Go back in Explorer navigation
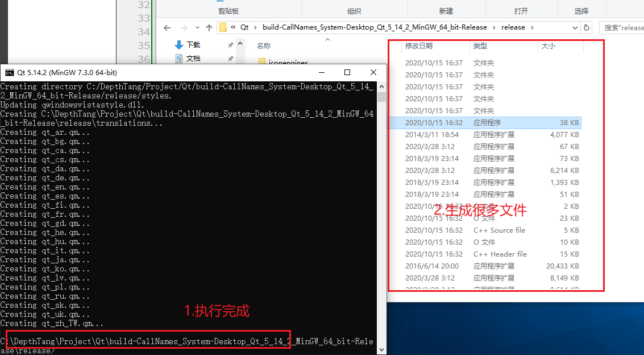Image resolution: width=644 pixels, height=355 pixels. [x=167, y=27]
